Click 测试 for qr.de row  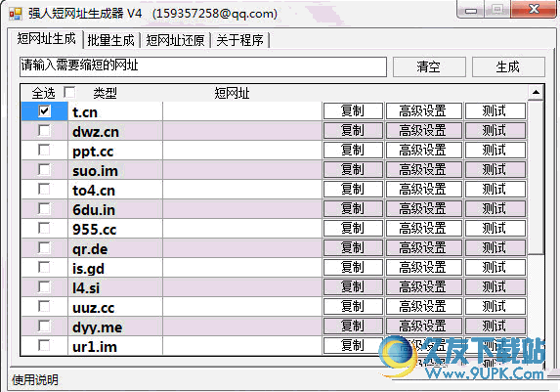[x=495, y=247]
